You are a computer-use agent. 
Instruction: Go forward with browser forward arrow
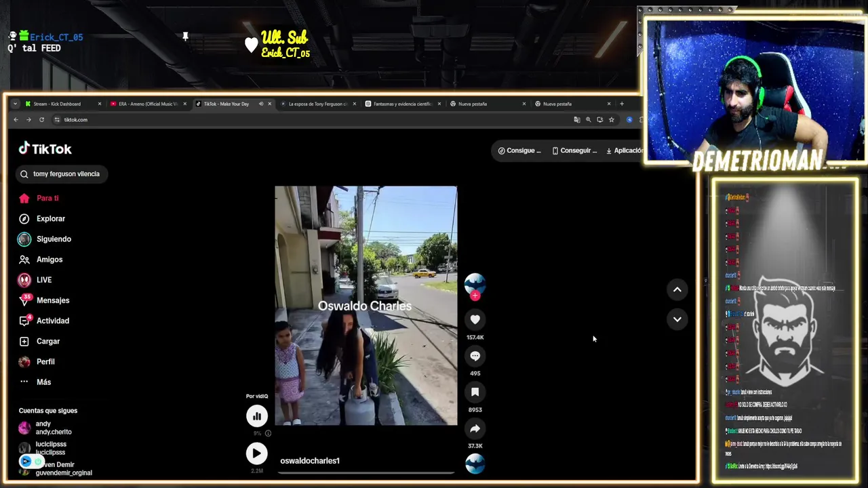(28, 119)
